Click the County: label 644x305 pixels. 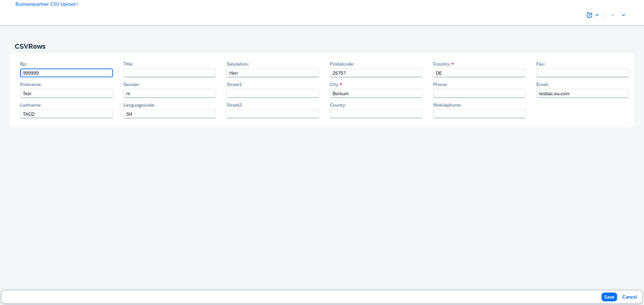[338, 105]
